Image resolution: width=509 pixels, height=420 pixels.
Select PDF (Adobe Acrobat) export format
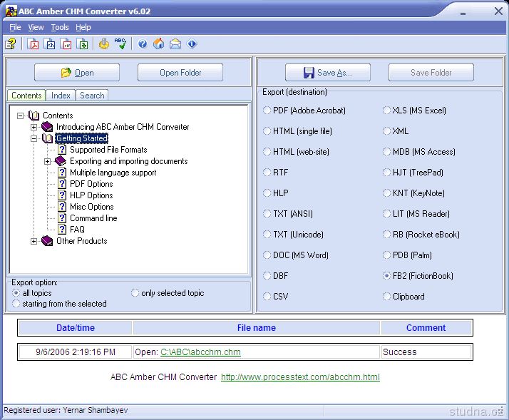pos(267,111)
